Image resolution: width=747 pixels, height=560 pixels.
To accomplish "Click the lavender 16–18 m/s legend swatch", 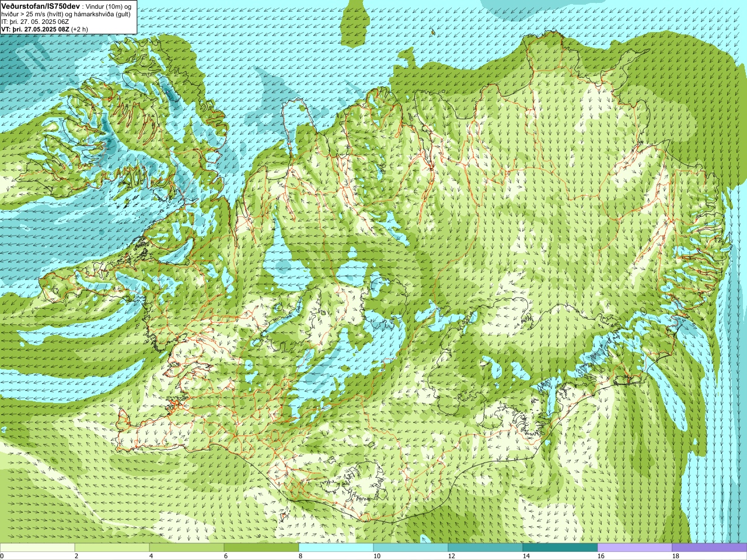I will pos(635,548).
